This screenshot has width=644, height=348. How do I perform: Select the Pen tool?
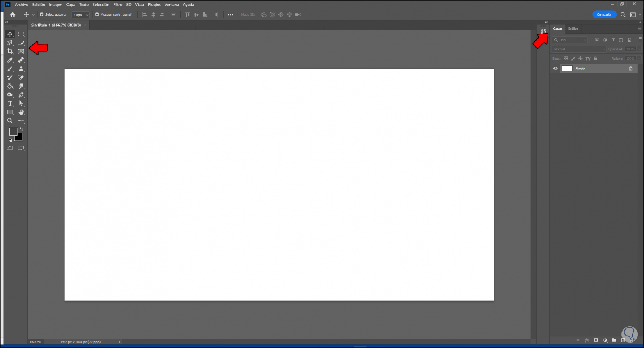point(21,95)
